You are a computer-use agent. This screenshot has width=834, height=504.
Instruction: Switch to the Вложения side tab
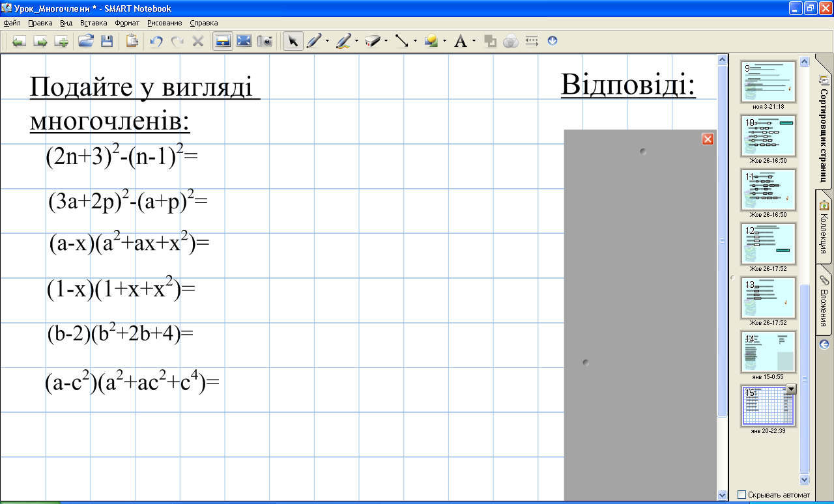pos(824,299)
